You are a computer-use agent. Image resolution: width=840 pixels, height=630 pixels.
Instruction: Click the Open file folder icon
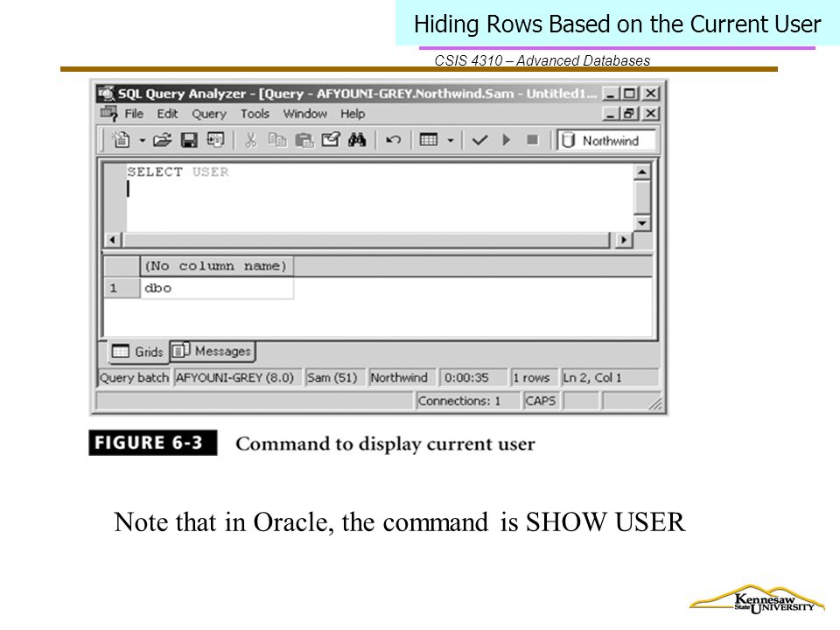pyautogui.click(x=163, y=140)
